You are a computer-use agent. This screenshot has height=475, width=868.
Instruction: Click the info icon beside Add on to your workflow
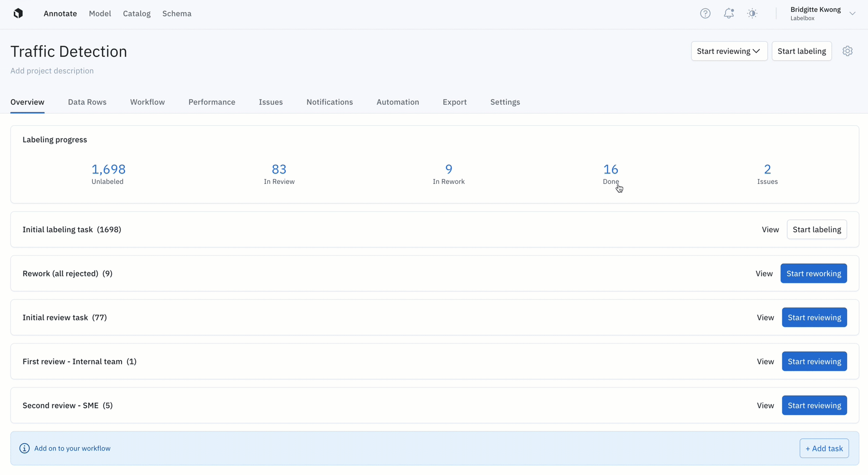tap(24, 448)
